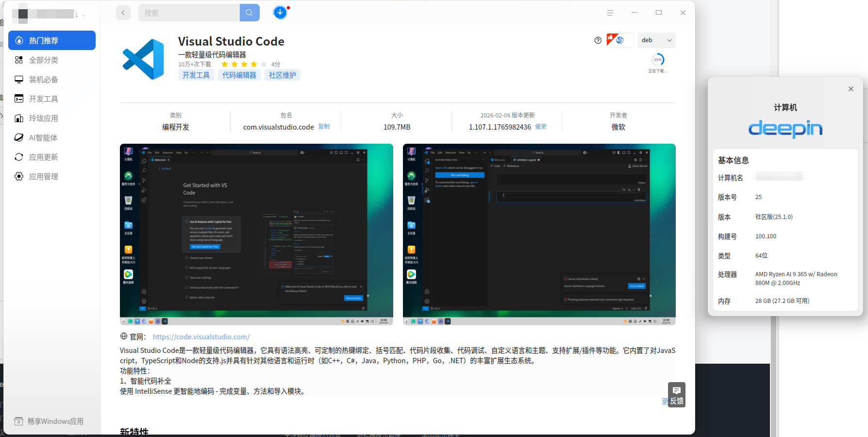The image size is (868, 437).
Task: Click the globe icon beside 官网
Action: coord(124,336)
